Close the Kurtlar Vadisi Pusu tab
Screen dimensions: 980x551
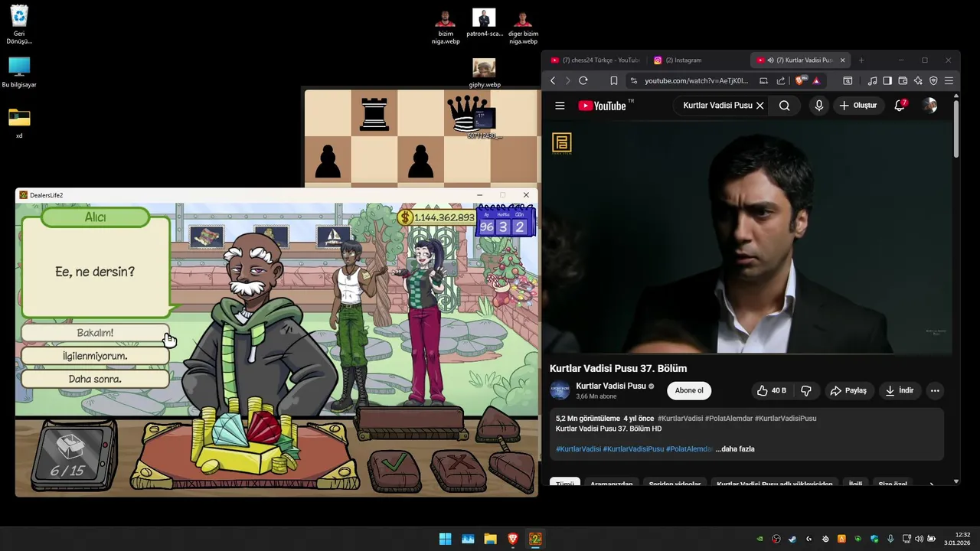tap(843, 60)
